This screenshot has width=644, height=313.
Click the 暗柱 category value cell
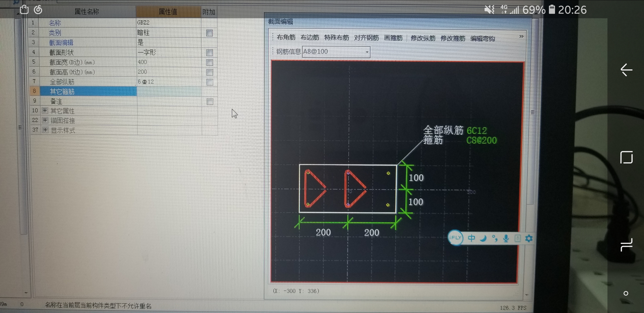[169, 32]
